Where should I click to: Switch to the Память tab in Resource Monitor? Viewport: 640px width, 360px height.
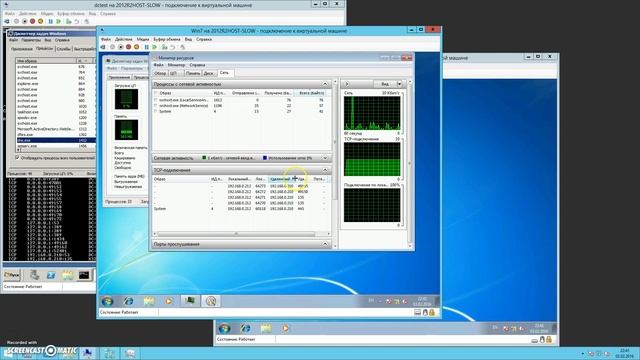point(193,73)
